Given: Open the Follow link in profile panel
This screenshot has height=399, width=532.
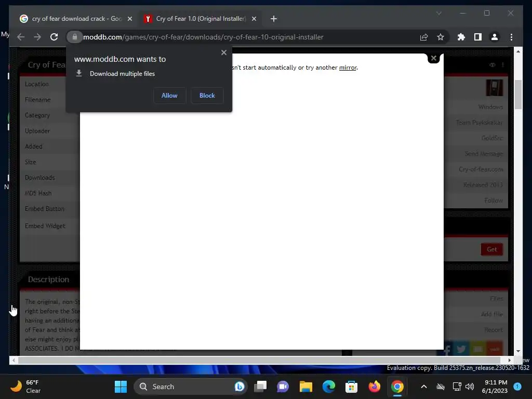Looking at the screenshot, I should 494,201.
